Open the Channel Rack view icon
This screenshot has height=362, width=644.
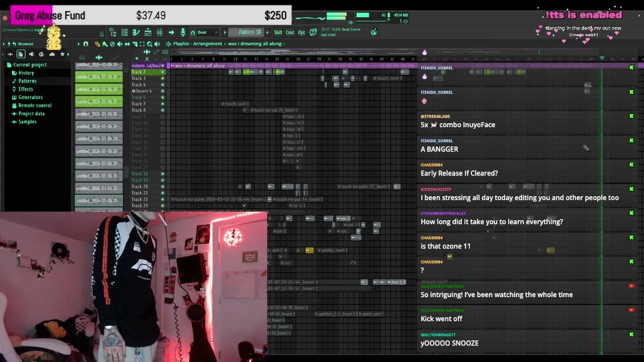pos(124,33)
